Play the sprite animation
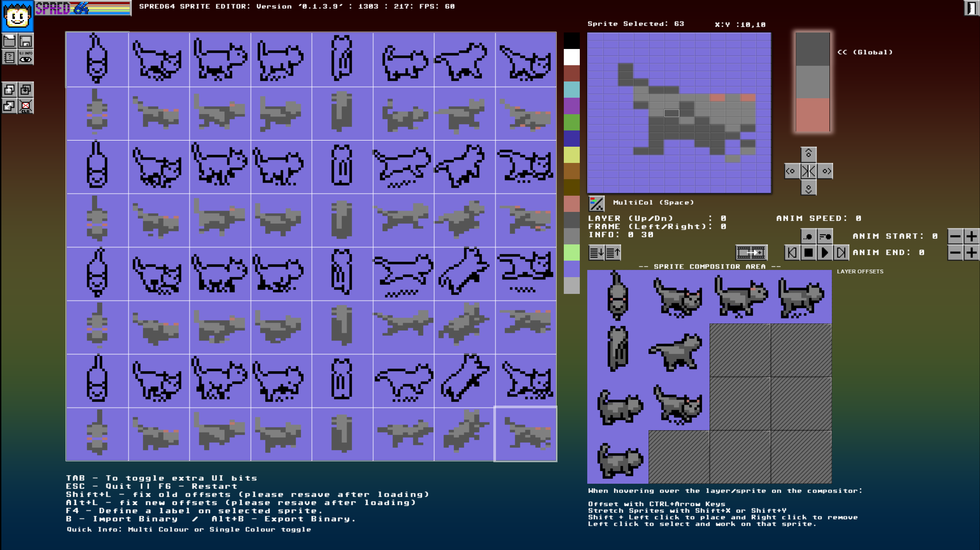Image resolution: width=980 pixels, height=550 pixels. (x=825, y=252)
